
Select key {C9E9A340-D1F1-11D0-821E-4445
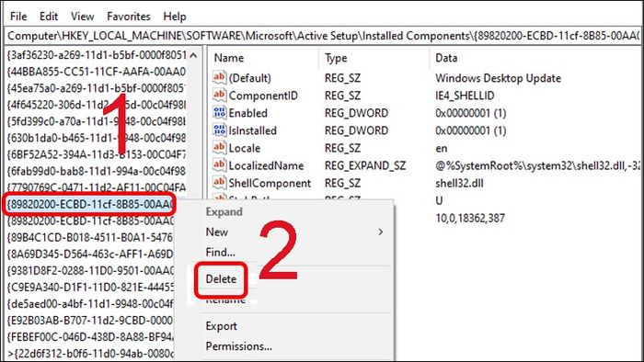point(90,287)
